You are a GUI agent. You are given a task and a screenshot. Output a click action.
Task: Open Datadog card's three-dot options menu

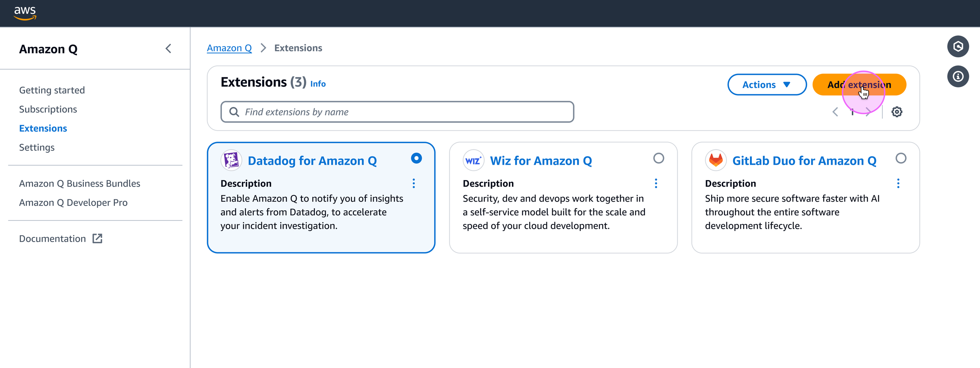(x=414, y=183)
